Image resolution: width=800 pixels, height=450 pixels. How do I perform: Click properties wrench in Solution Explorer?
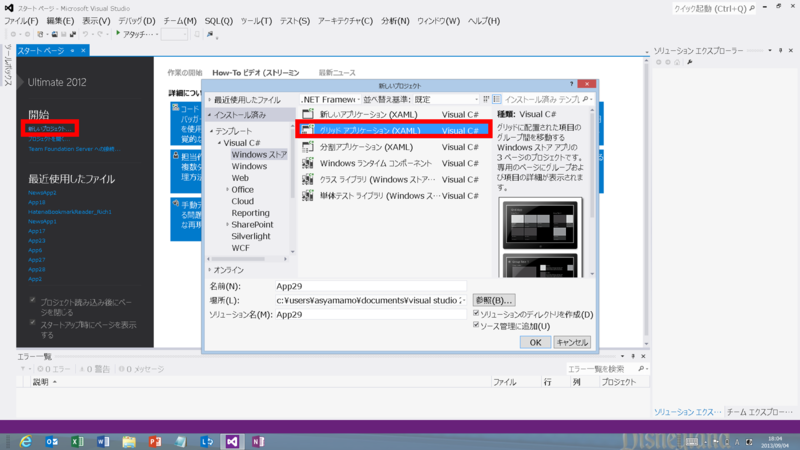point(690,62)
